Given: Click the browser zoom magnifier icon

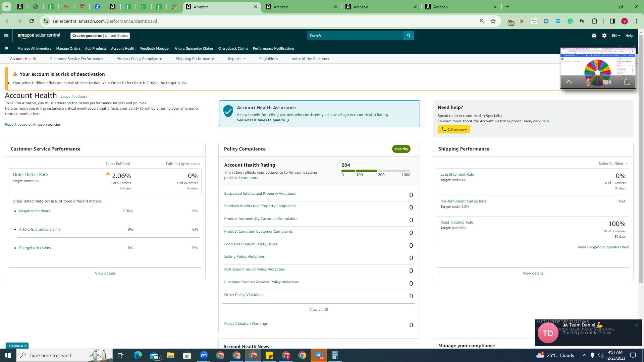Looking at the screenshot, I should coord(482,21).
